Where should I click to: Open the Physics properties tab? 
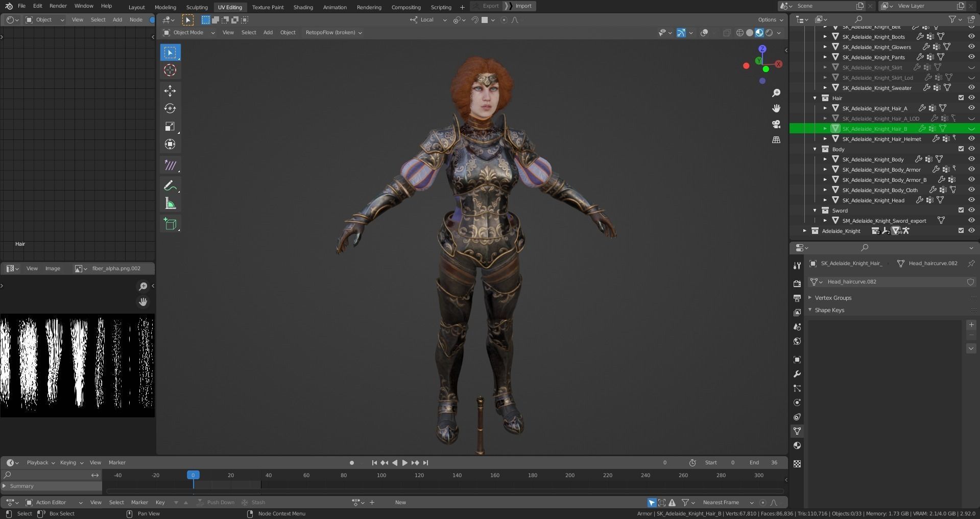797,403
